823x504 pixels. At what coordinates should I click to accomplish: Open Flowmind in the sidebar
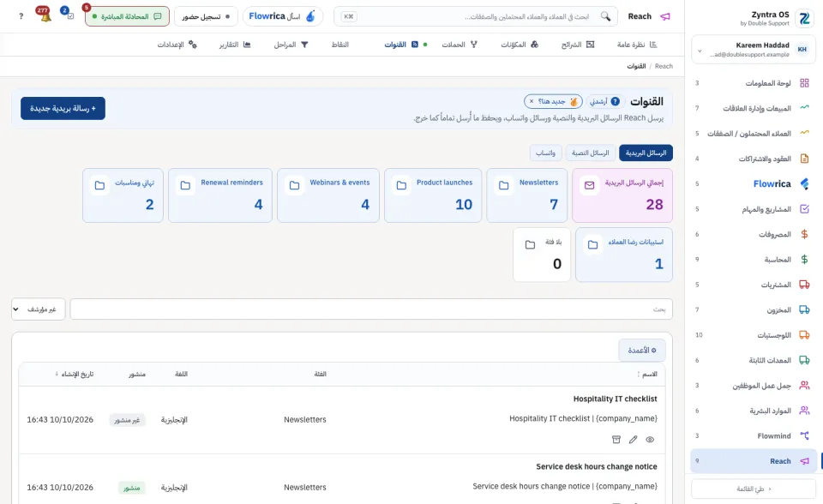(754, 435)
